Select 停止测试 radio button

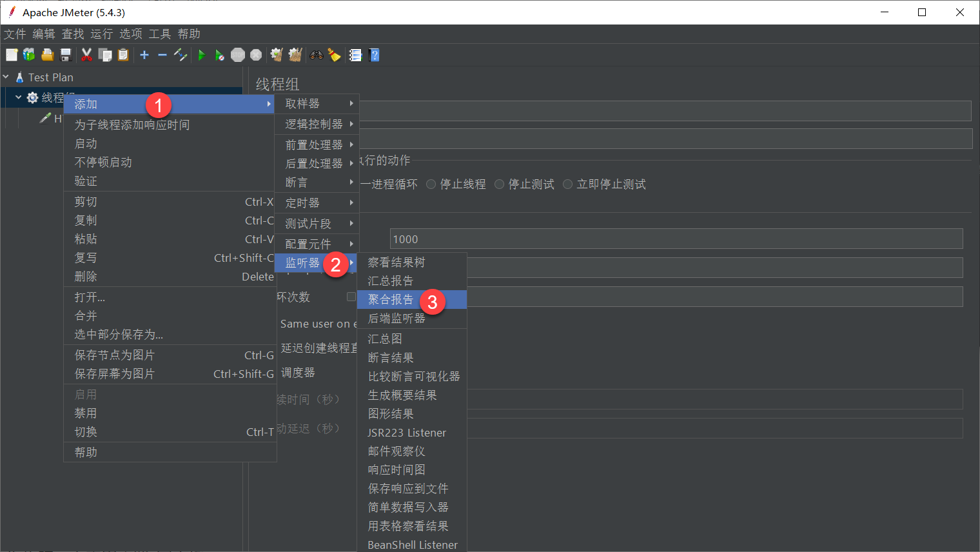(499, 184)
